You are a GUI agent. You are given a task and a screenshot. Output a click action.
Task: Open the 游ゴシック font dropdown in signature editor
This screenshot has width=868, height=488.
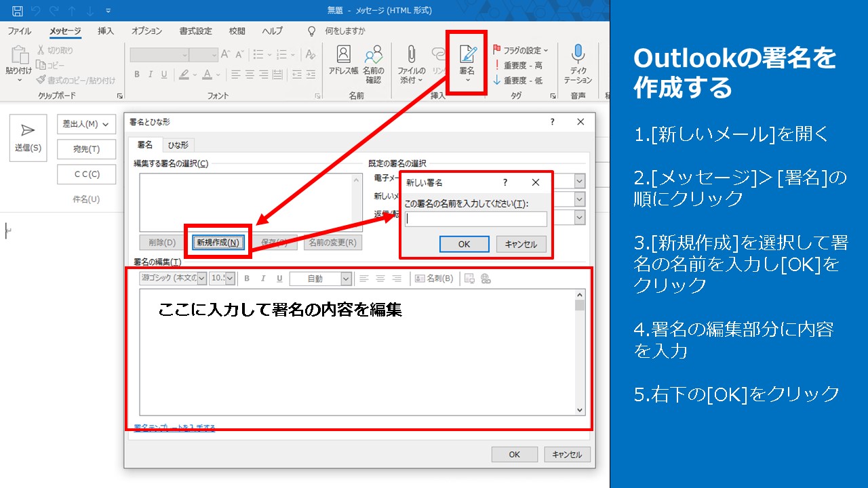click(202, 279)
